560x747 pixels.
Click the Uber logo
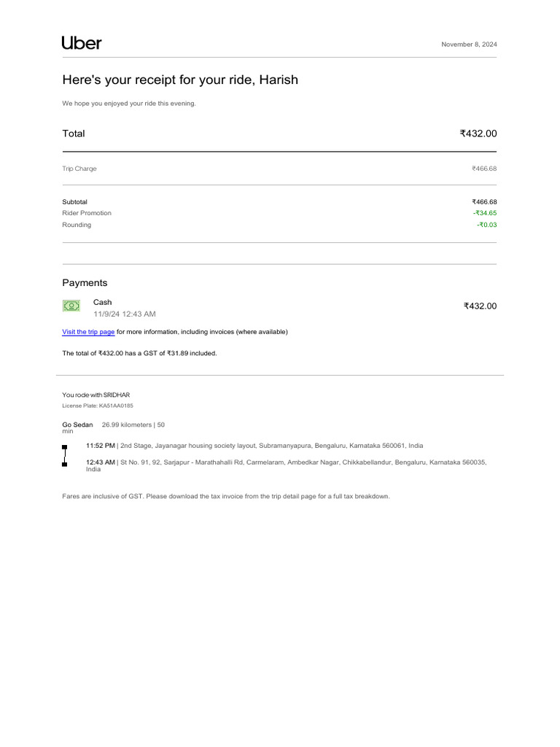coord(82,43)
